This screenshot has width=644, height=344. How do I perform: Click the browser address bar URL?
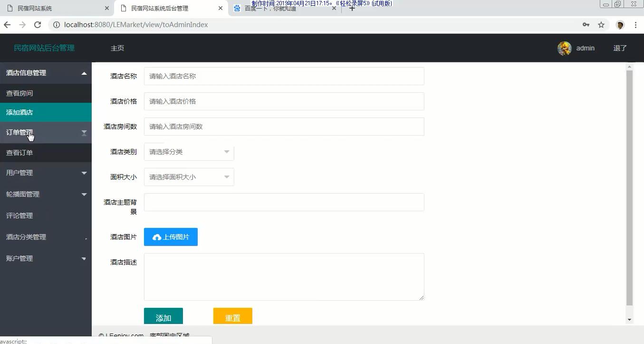click(x=136, y=25)
